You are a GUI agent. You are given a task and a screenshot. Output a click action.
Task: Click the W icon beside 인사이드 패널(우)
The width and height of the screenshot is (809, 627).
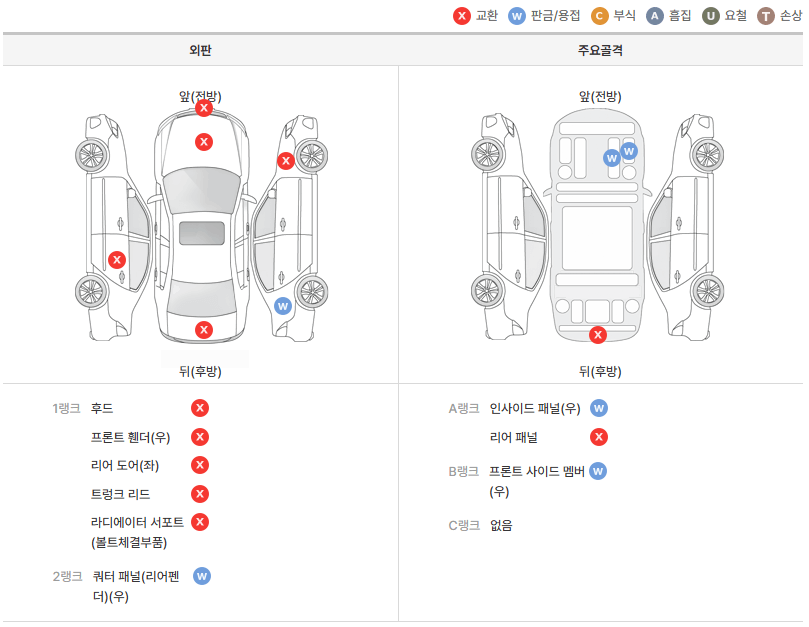tap(598, 408)
